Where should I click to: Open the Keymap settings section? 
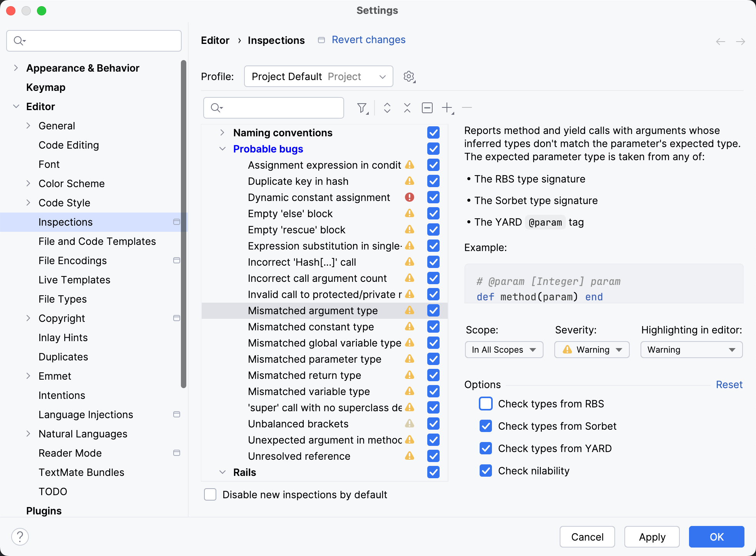point(45,87)
